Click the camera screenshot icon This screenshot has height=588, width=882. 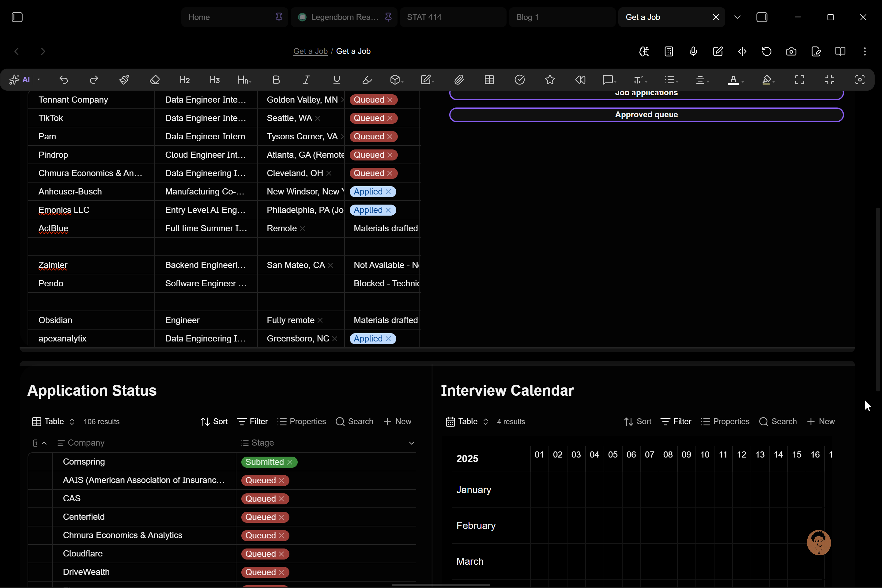coord(791,51)
